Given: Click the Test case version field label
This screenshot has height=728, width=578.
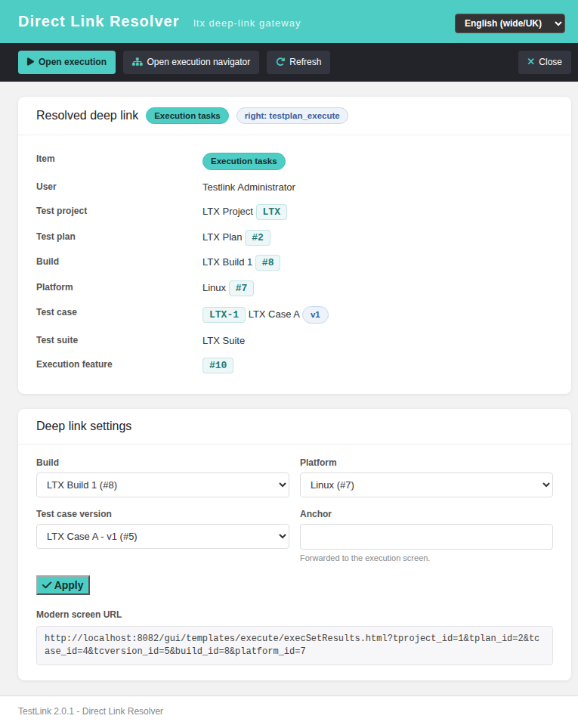Looking at the screenshot, I should 74,514.
